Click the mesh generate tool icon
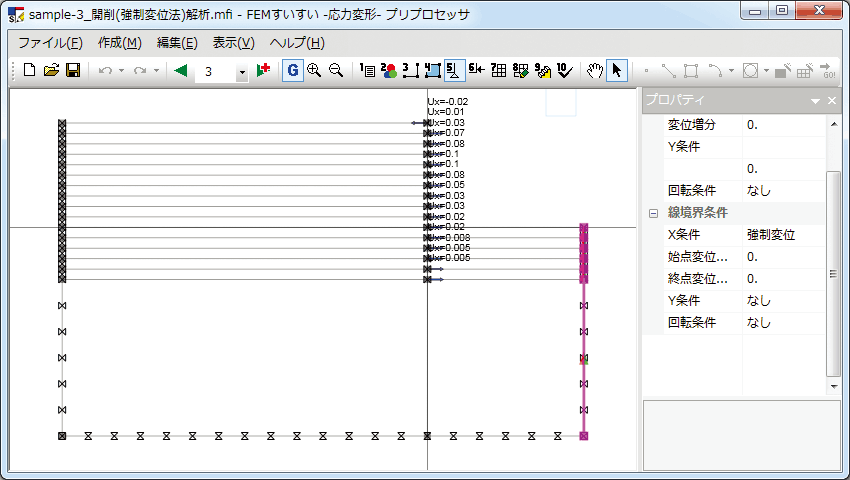 (804, 71)
